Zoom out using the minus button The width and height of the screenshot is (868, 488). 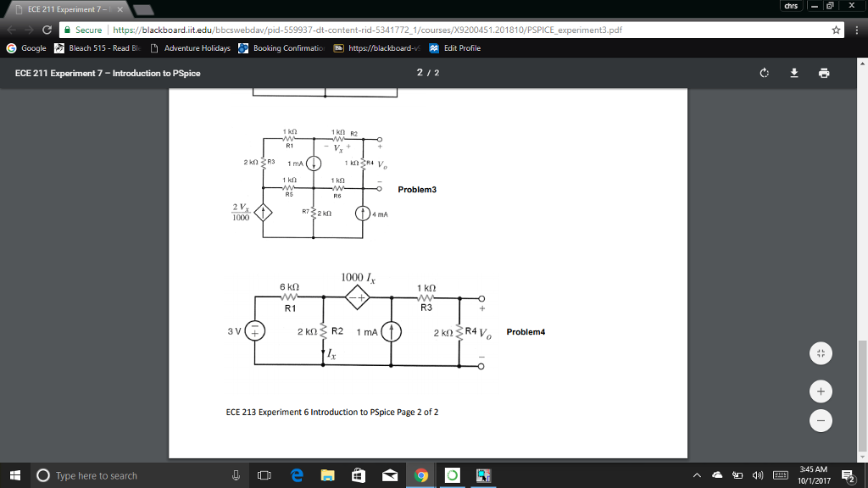821,420
